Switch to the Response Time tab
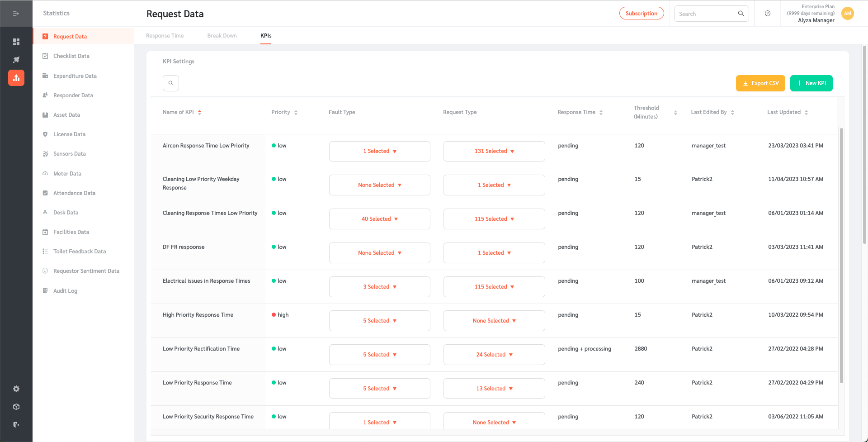868x442 pixels. (165, 35)
